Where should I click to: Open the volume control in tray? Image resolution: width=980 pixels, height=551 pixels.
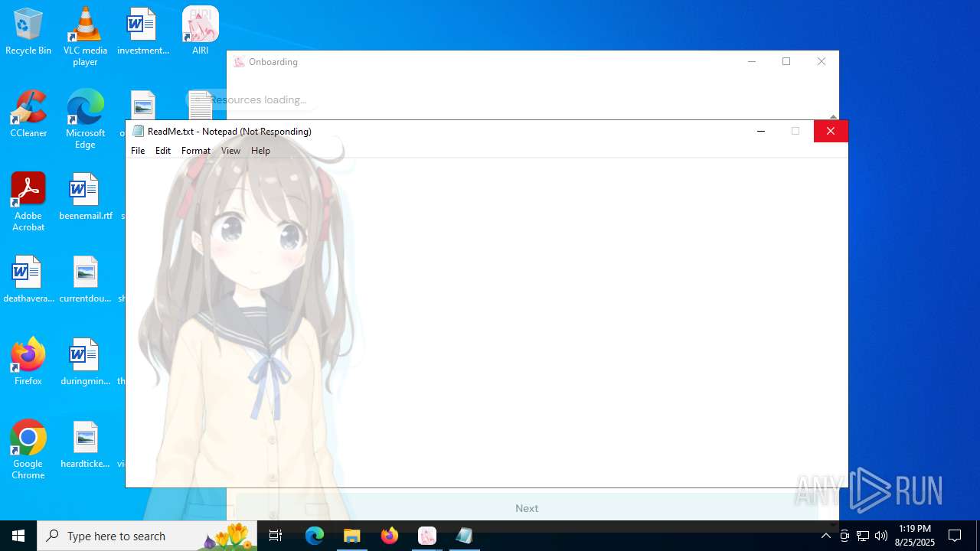[x=881, y=536]
